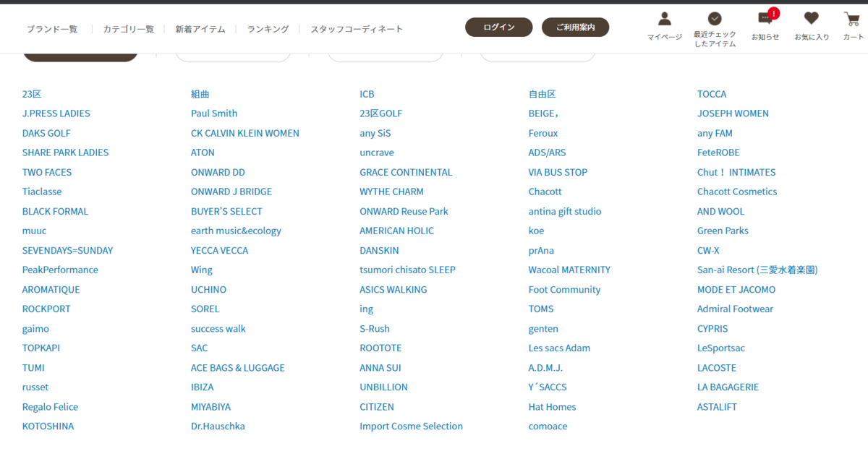Open 最近チェックしたアイテム checkmark icon

click(x=715, y=19)
